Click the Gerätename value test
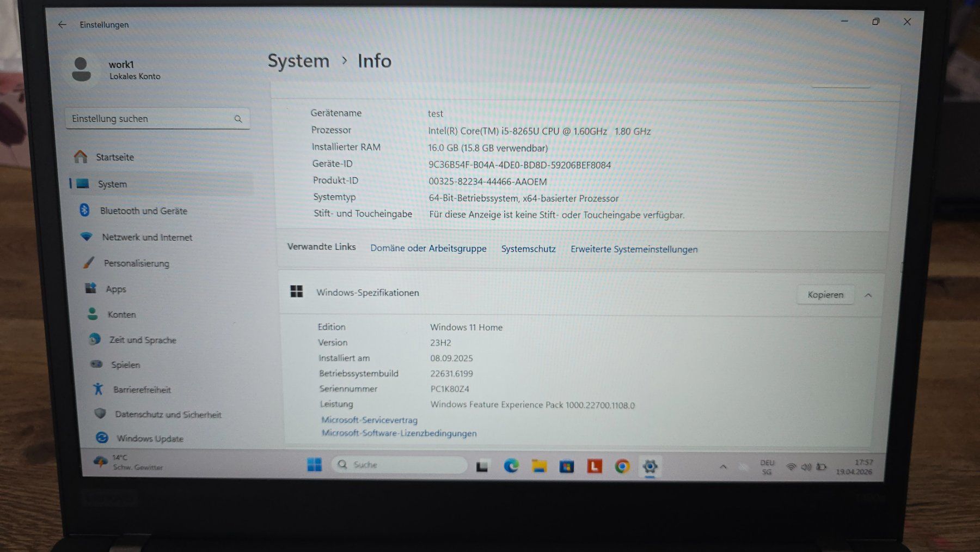 (x=435, y=114)
